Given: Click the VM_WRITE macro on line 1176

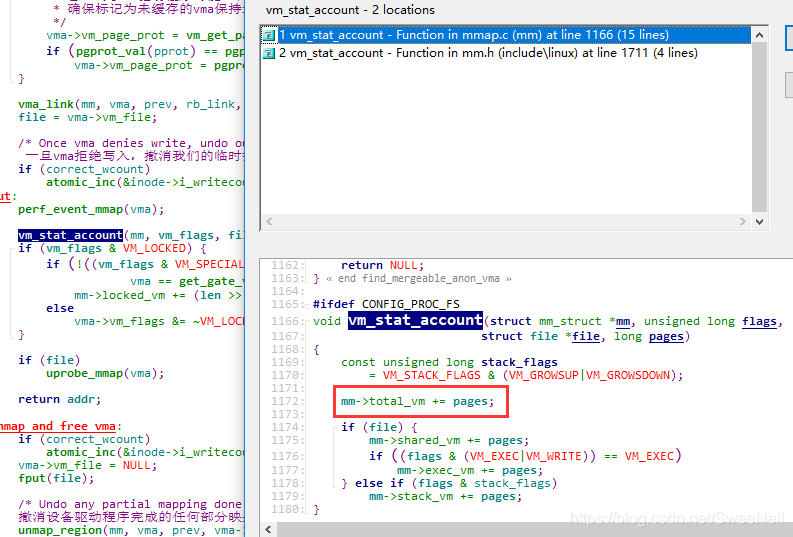Looking at the screenshot, I should tap(554, 456).
